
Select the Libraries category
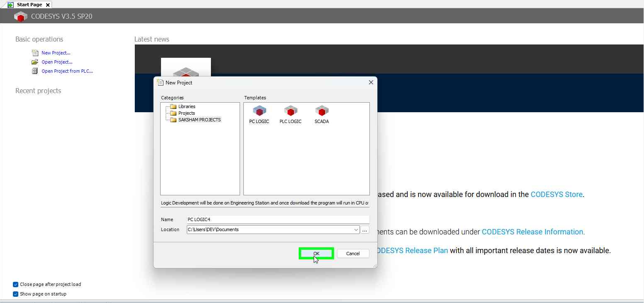pyautogui.click(x=187, y=106)
